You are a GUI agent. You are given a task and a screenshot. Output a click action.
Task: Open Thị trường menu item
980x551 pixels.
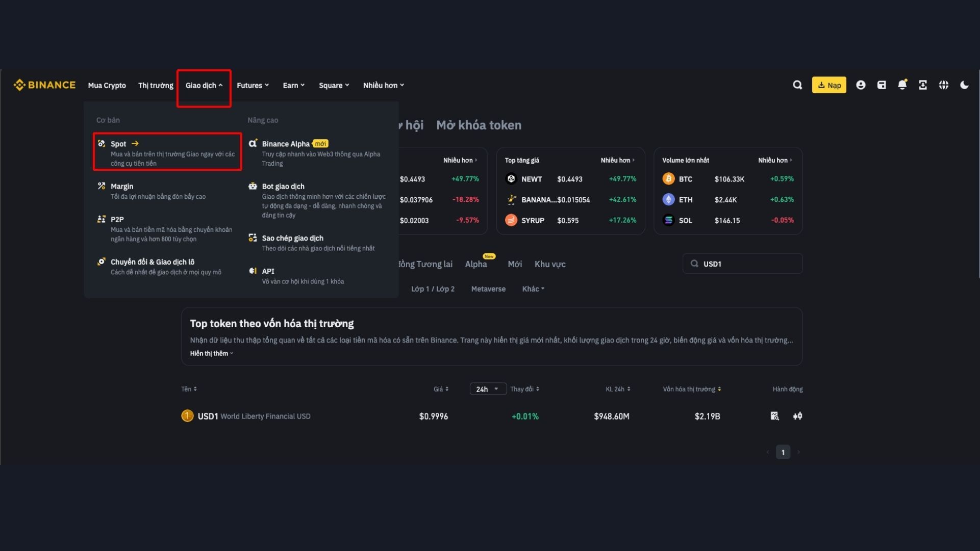point(156,85)
